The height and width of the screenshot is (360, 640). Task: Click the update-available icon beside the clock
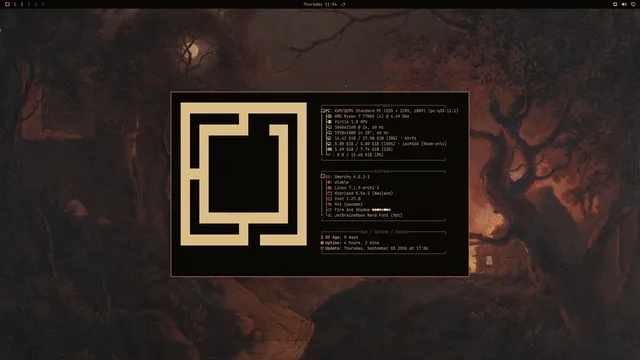pos(343,4)
